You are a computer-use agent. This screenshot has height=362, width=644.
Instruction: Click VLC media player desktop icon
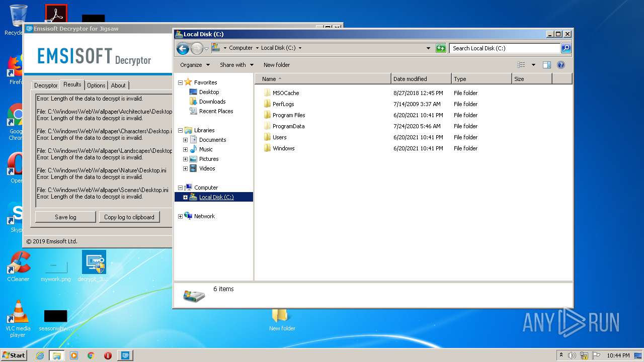[18, 319]
